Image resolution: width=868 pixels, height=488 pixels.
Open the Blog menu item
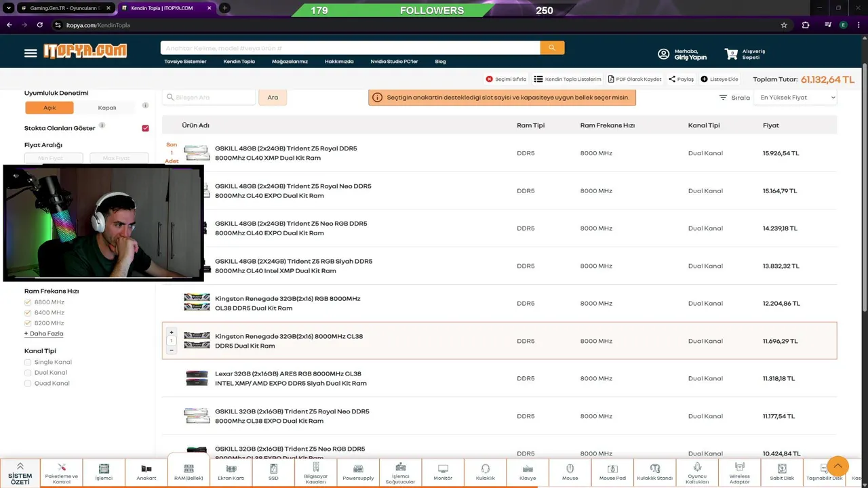point(440,62)
